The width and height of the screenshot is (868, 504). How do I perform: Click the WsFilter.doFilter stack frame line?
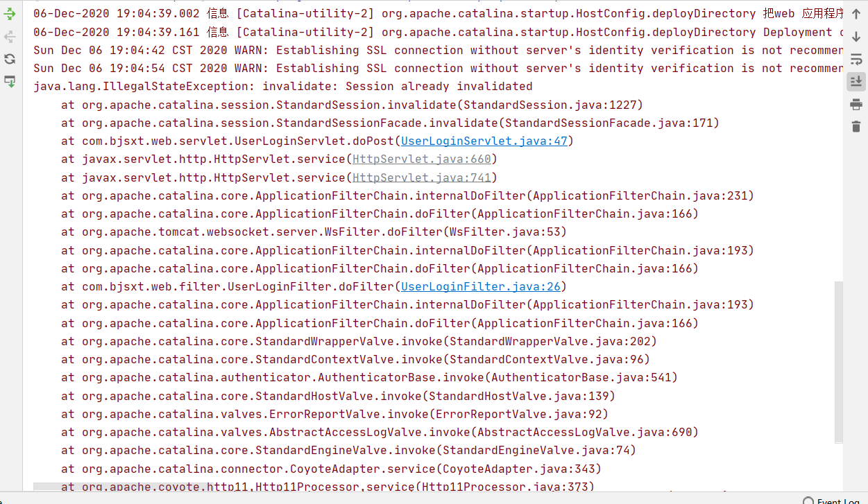point(314,232)
